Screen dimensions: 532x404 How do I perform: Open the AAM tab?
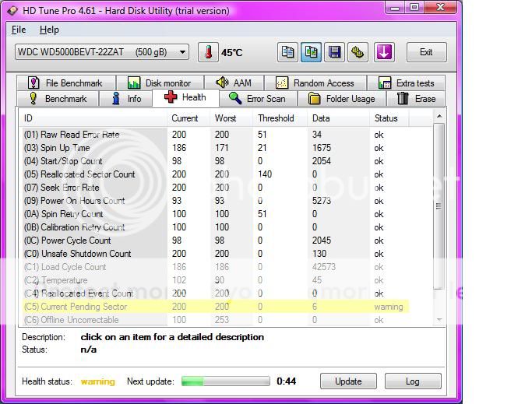point(234,83)
